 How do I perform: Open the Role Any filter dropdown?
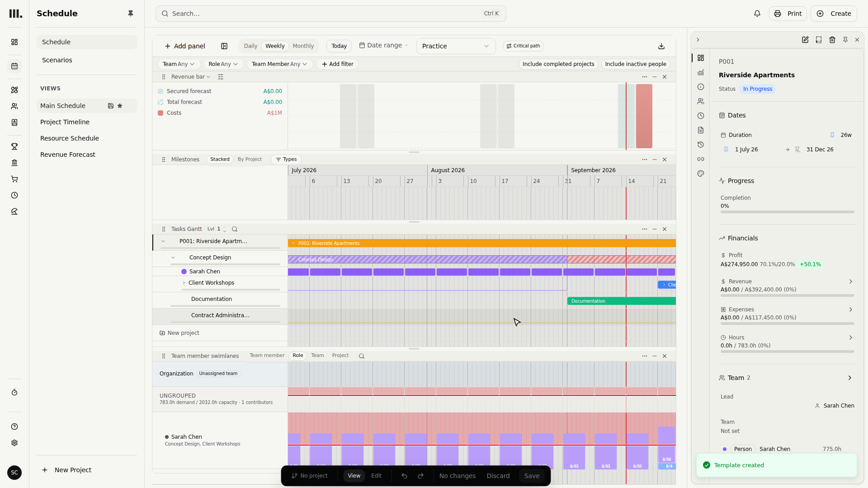[x=223, y=64]
